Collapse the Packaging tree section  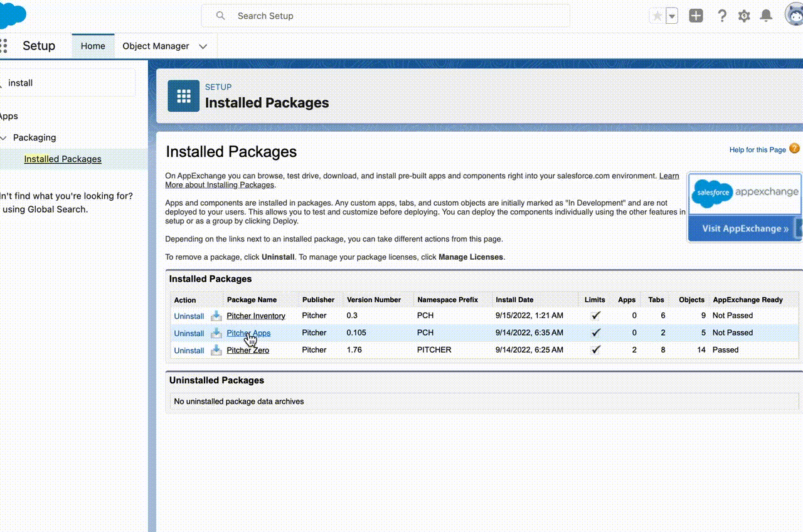[4, 137]
